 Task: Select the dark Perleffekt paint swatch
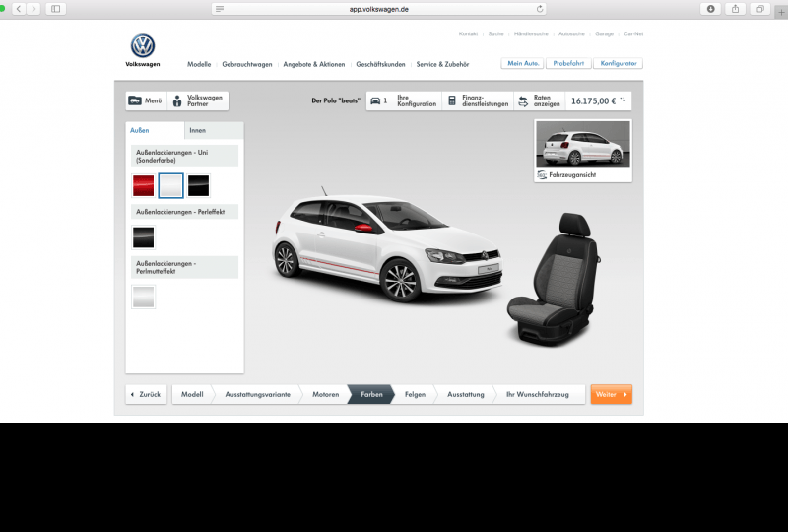coord(143,237)
